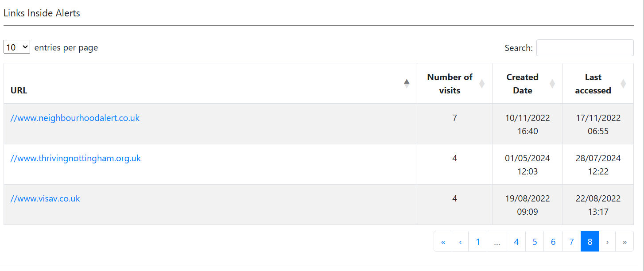Image resolution: width=644 pixels, height=271 pixels.
Task: Go to next page chevron
Action: point(607,241)
